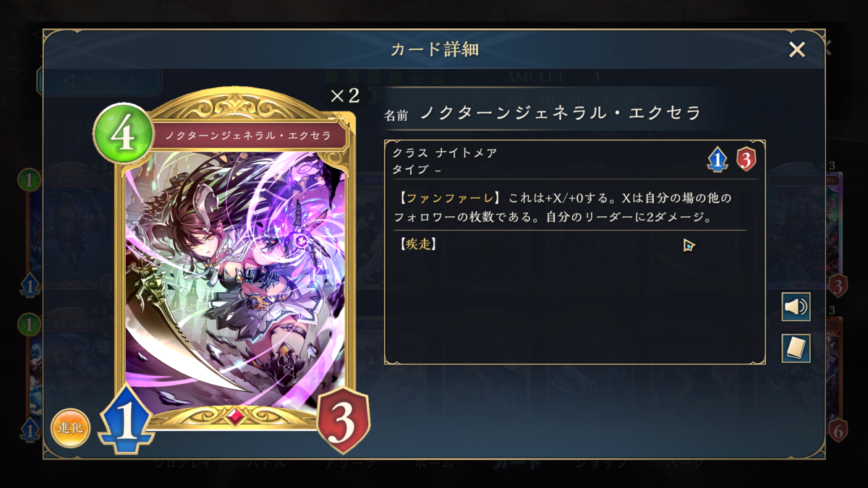Toggle the orange 進化 evolve button
868x488 pixels.
pyautogui.click(x=70, y=427)
